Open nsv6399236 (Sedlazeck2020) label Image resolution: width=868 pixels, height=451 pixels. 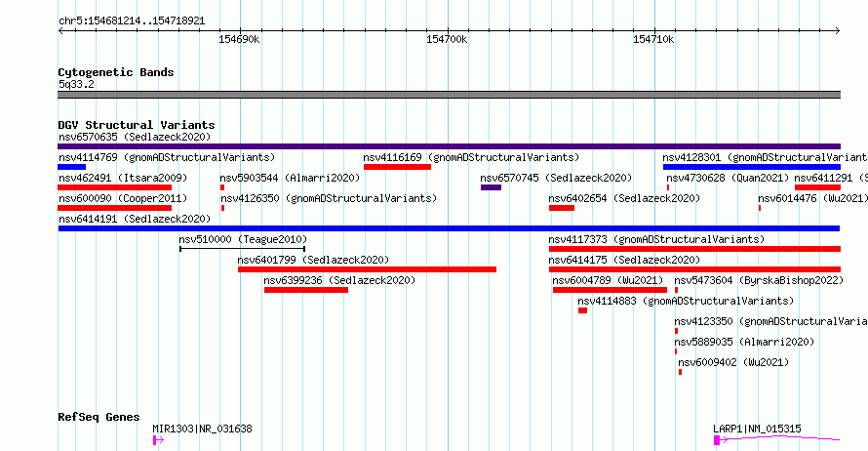[x=339, y=280]
